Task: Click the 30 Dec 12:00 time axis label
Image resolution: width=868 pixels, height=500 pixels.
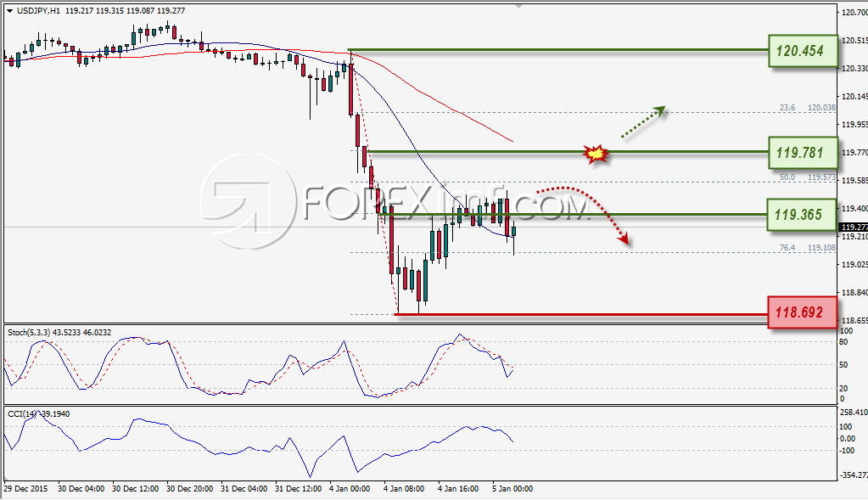Action: 135,489
